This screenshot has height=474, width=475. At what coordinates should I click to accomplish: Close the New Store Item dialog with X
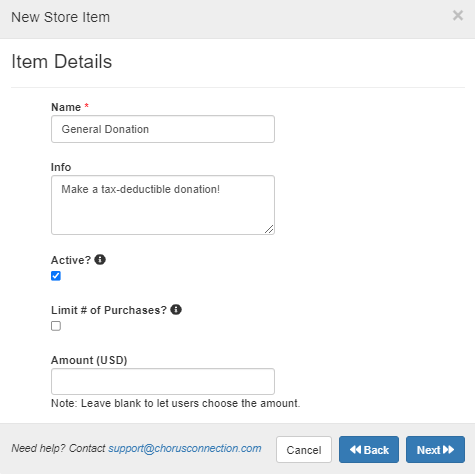[458, 15]
